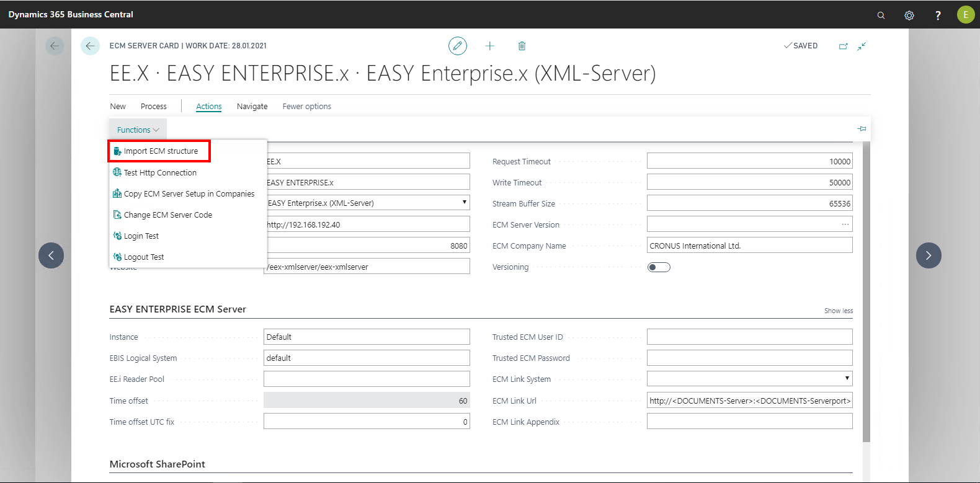Click the help question mark icon
Image resolution: width=980 pixels, height=483 pixels.
tap(937, 15)
